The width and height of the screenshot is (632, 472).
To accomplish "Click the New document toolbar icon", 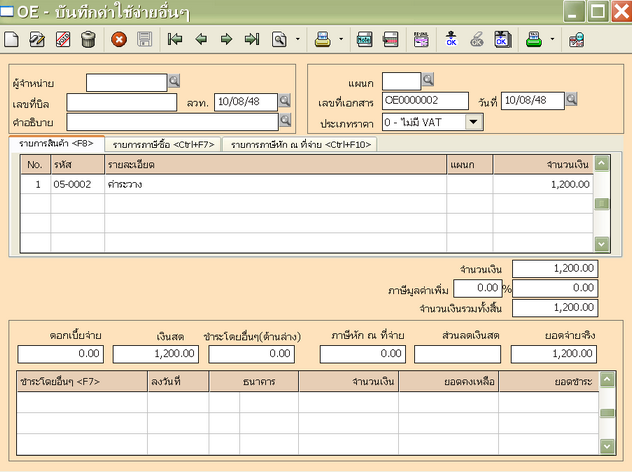I will click(12, 40).
